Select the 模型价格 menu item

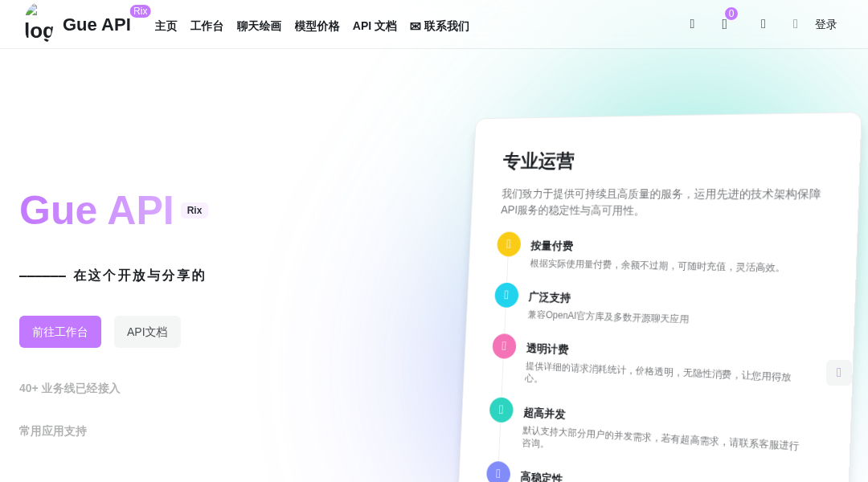point(317,26)
